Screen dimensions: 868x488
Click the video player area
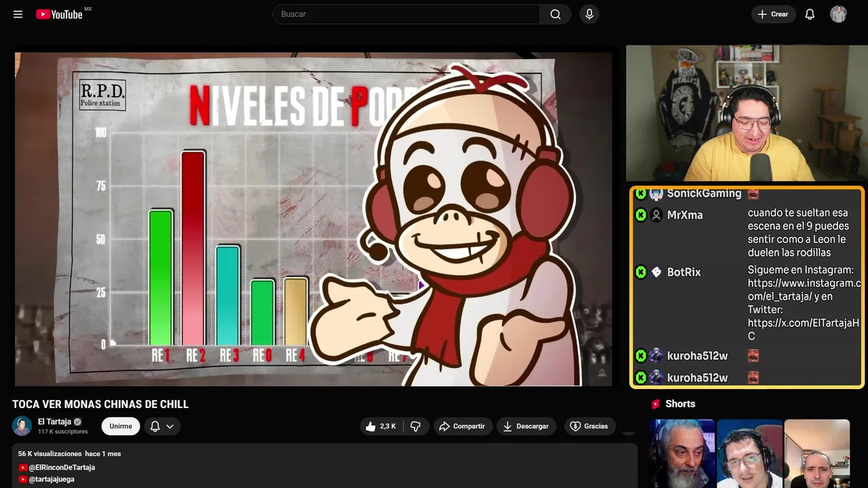click(313, 219)
